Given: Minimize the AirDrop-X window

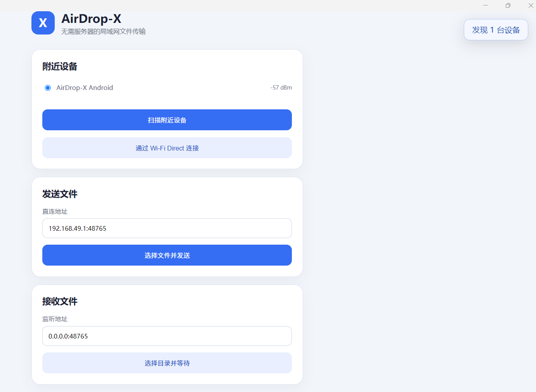Looking at the screenshot, I should 486,5.
